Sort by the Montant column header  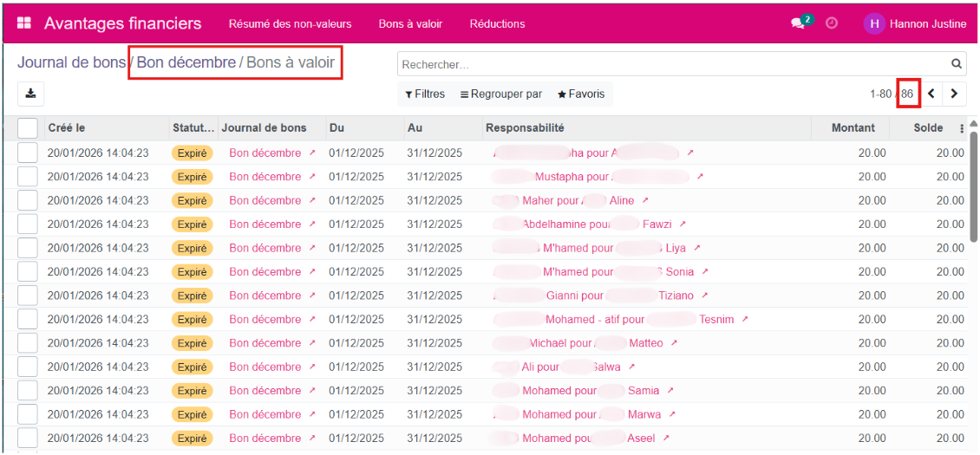[x=853, y=128]
